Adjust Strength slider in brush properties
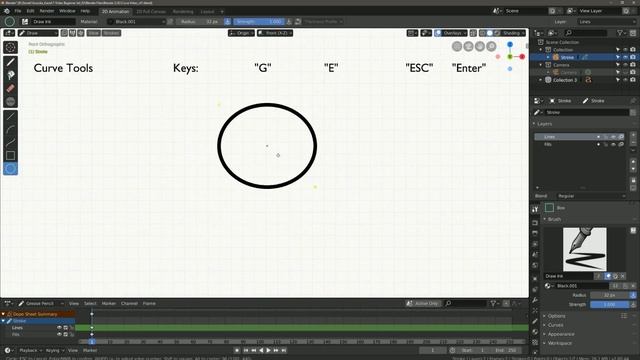640x360 pixels. [x=609, y=304]
